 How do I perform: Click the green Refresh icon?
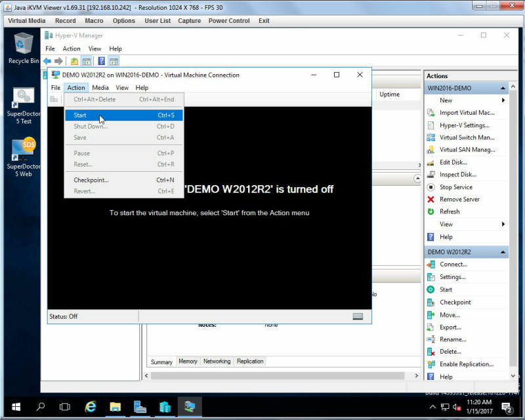pos(431,212)
